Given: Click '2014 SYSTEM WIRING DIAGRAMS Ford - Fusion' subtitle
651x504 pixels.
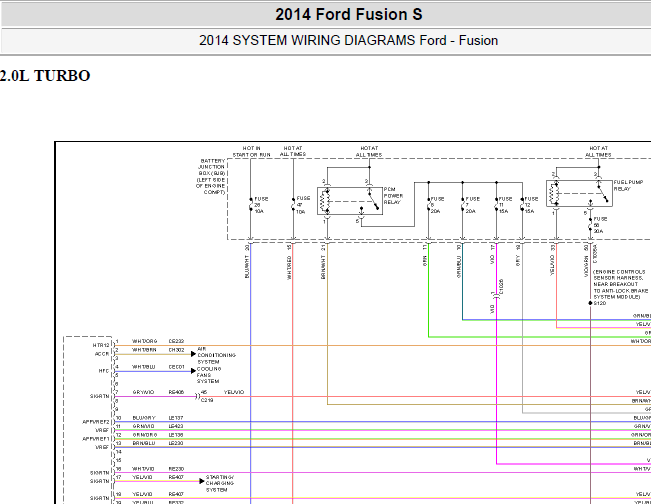Looking at the screenshot, I should (348, 40).
